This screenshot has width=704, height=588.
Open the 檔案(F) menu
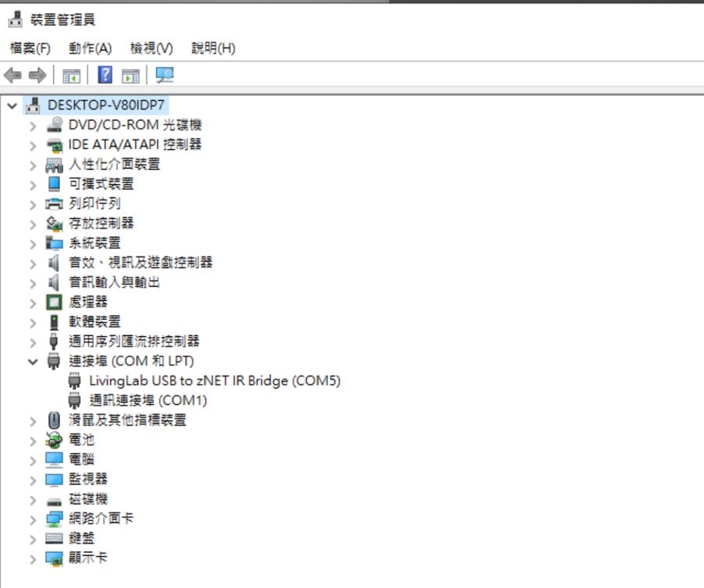point(30,48)
